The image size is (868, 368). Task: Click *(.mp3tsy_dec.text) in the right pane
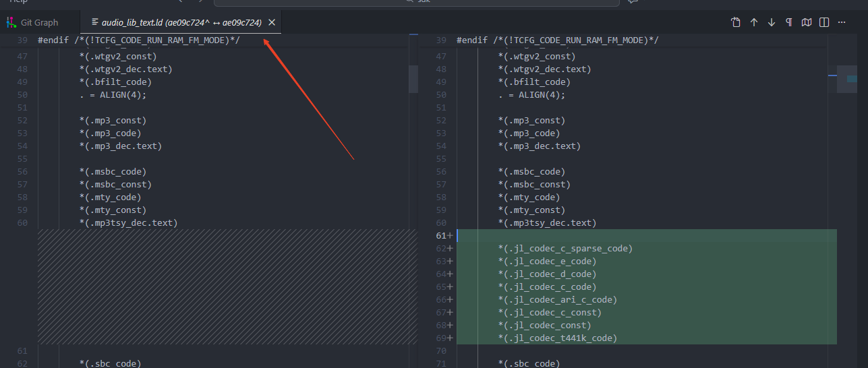547,223
